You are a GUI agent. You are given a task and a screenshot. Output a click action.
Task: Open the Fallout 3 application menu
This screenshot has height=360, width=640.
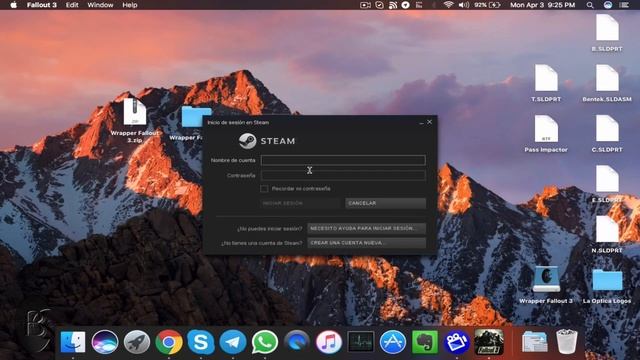[x=42, y=5]
